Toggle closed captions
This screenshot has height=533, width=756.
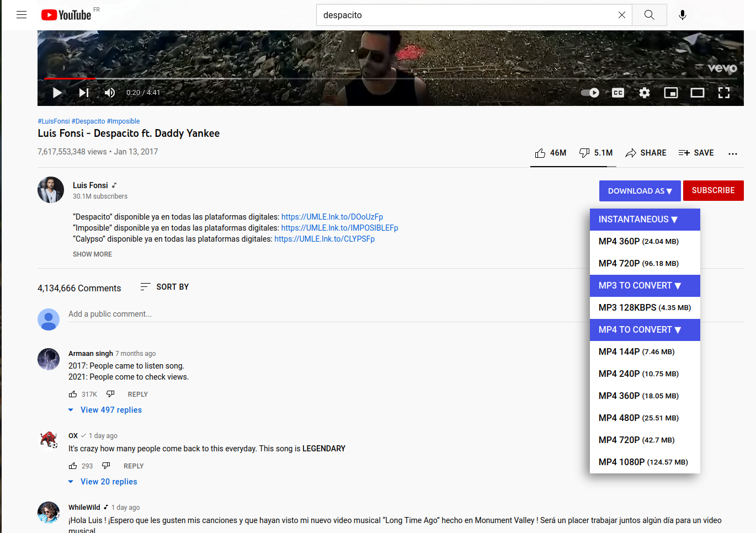[x=618, y=93]
